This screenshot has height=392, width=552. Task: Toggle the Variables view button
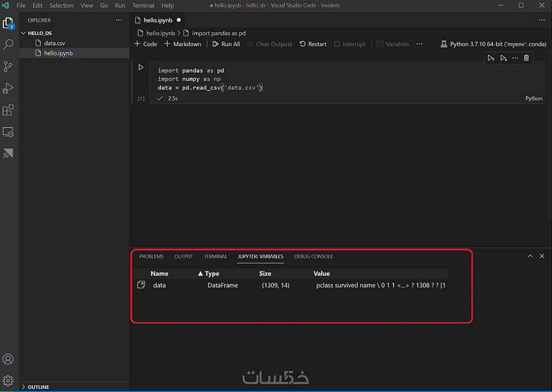tap(392, 44)
